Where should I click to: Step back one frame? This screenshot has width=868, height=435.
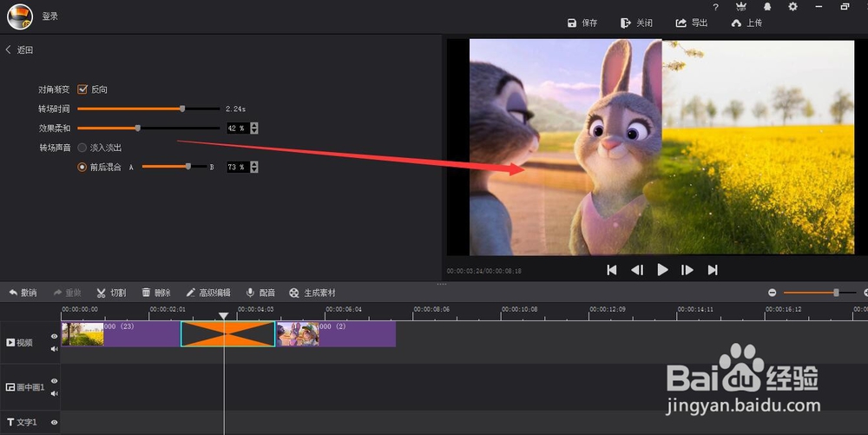click(x=637, y=270)
